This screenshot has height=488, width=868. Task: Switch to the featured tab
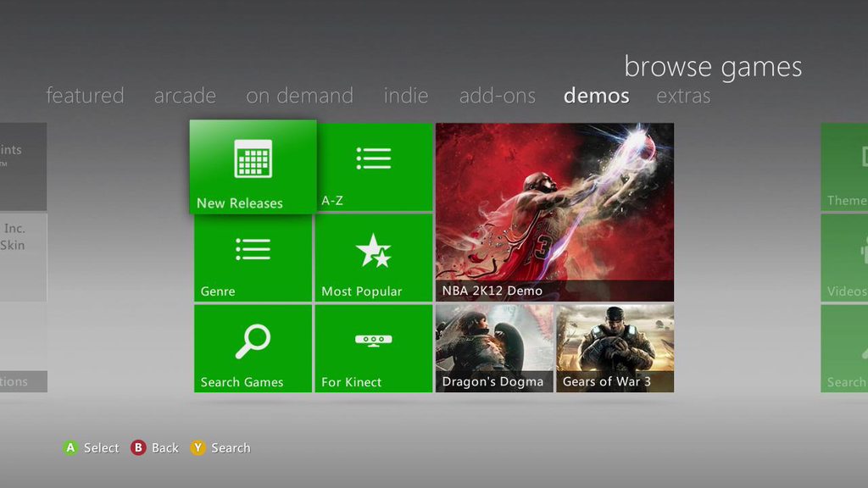[x=86, y=96]
